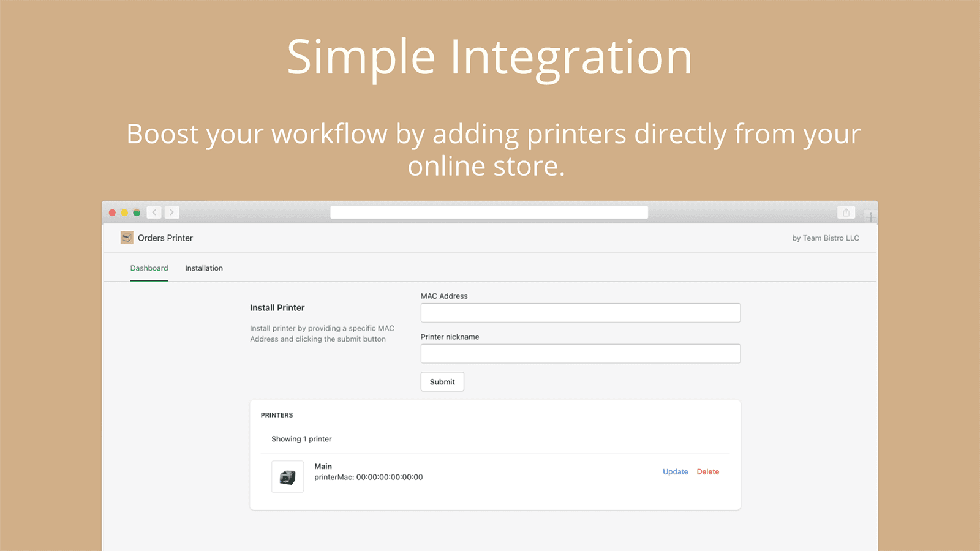Screen dimensions: 980x551
Task: Focus the MAC Address input field
Action: click(580, 313)
